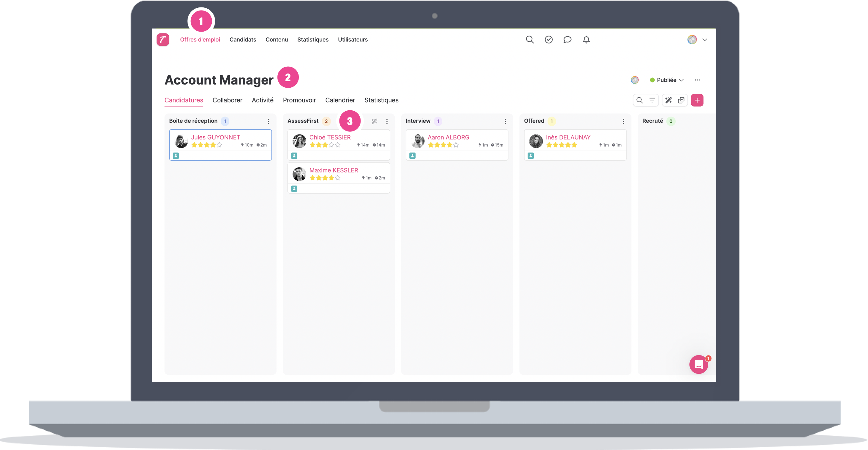Open the tasks checkmark icon

[549, 40]
